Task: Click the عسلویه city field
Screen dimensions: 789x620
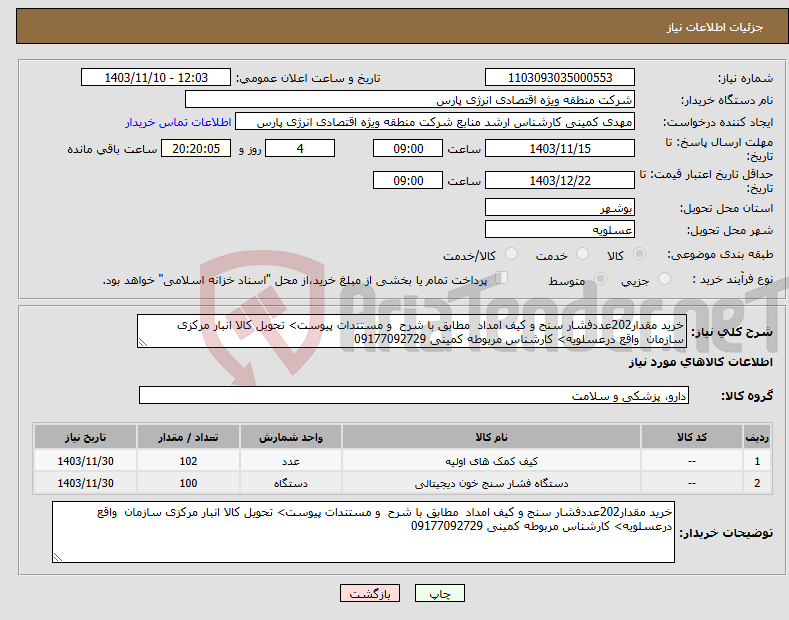Action: [560, 229]
